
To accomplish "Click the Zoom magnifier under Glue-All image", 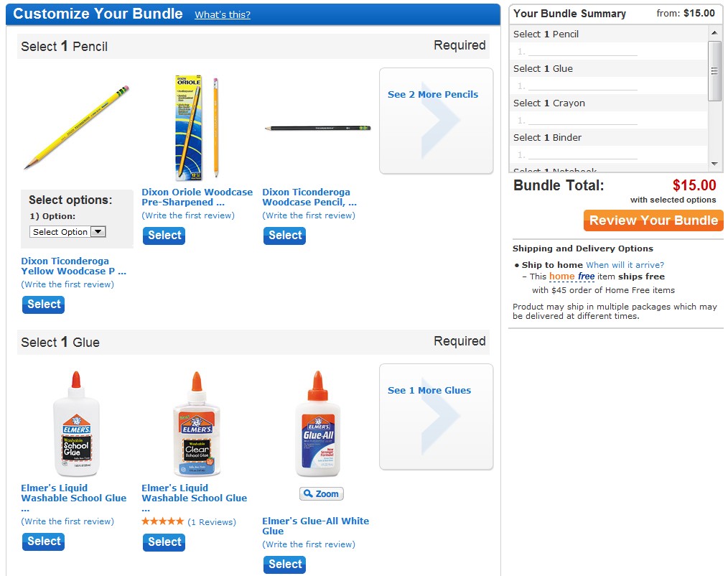I will coord(322,494).
